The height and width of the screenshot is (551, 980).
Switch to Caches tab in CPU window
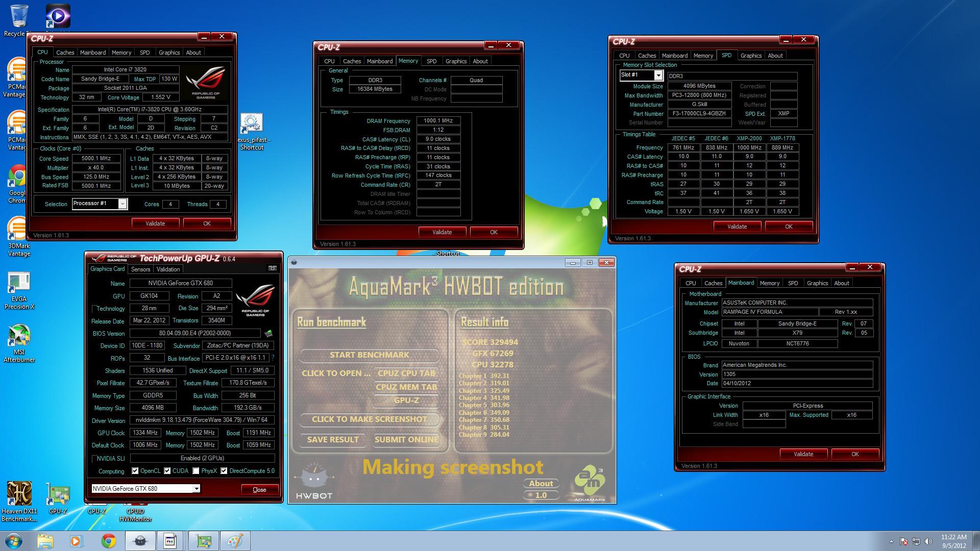pyautogui.click(x=65, y=53)
